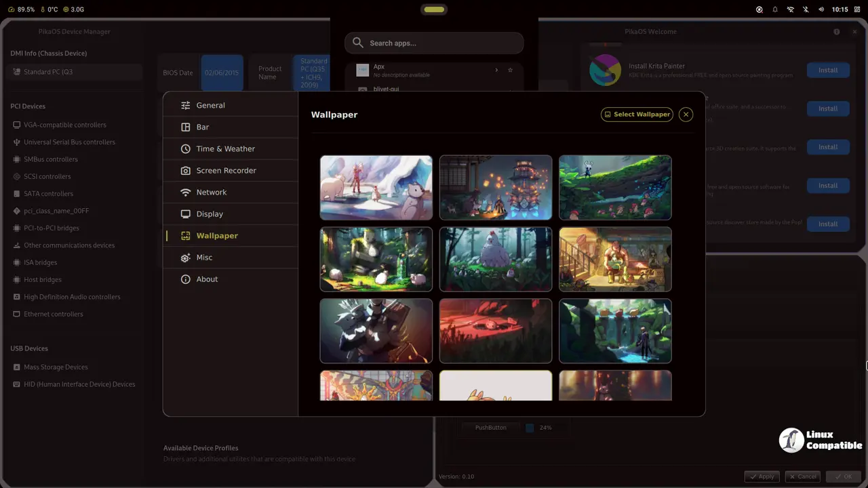Viewport: 868px width, 488px height.
Task: Click the volume speaker icon in top bar
Action: click(x=821, y=9)
